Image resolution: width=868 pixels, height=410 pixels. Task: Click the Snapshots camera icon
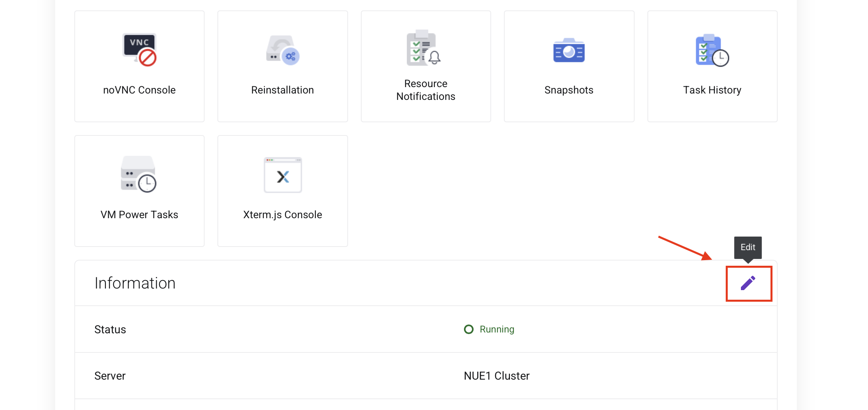click(x=569, y=50)
